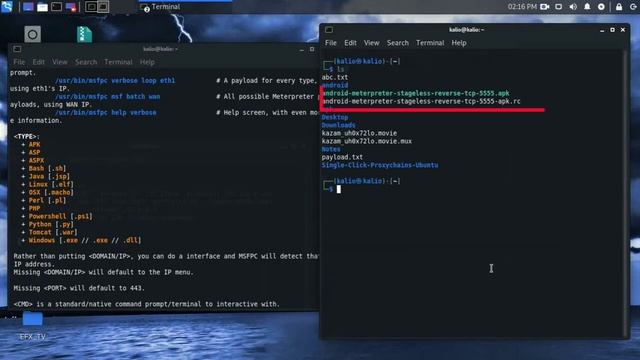Open the gray disc-image desktop icon
The width and height of the screenshot is (640, 360).
coord(33,34)
